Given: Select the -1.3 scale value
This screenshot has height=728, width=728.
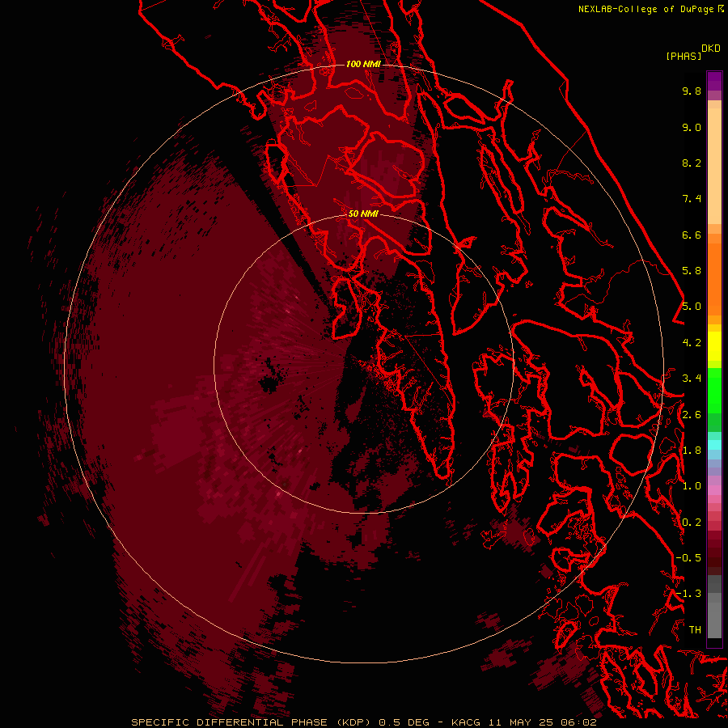Looking at the screenshot, I should [x=688, y=594].
